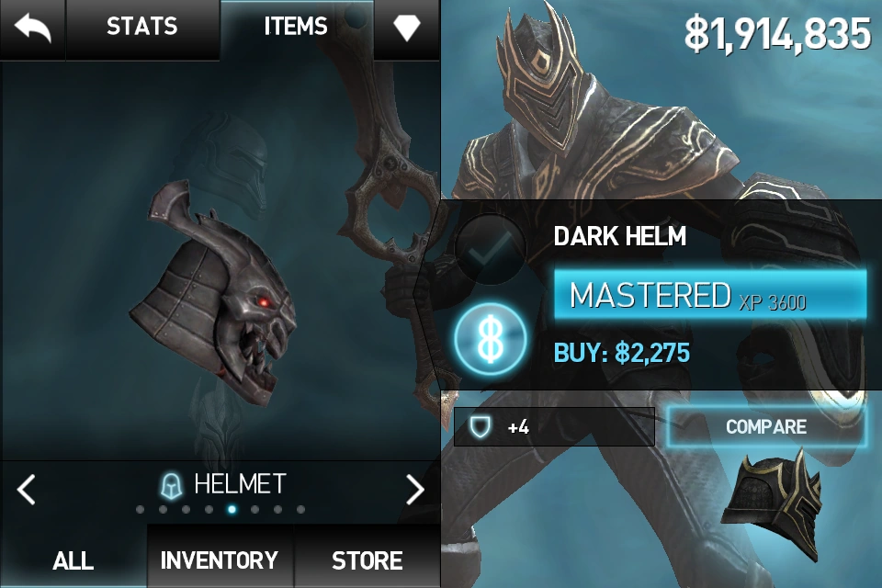Toggle the equip checkmark circle
882x588 pixels.
[491, 250]
